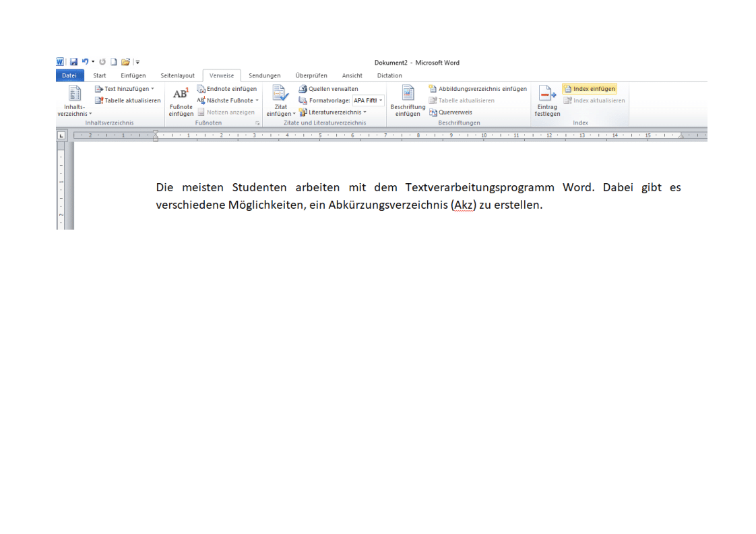Open the Nächste Fußnote dropdown arrow
The height and width of the screenshot is (534, 756).
[x=257, y=101]
